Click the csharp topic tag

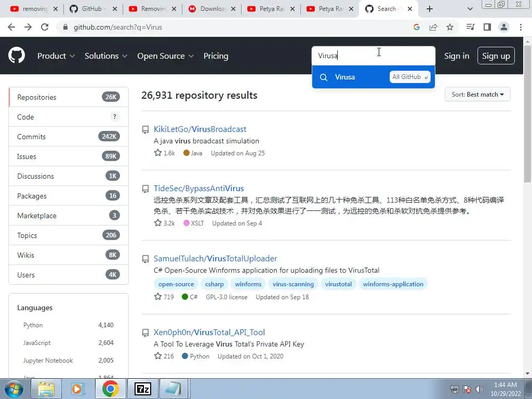(x=215, y=284)
